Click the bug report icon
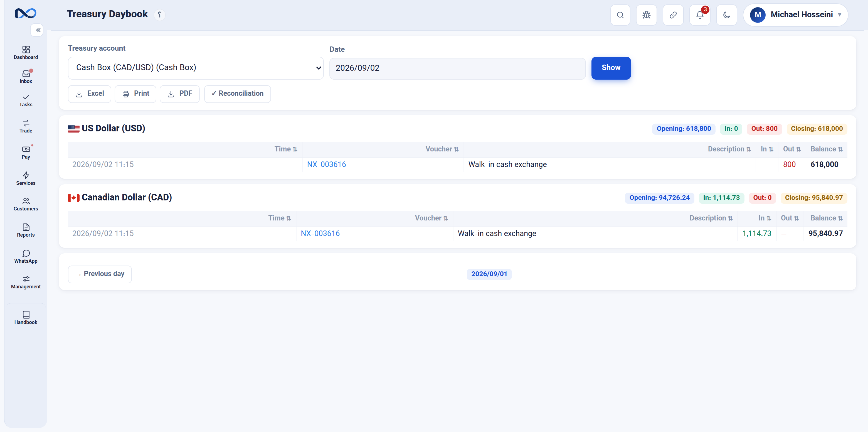This screenshot has height=432, width=868. pos(646,15)
